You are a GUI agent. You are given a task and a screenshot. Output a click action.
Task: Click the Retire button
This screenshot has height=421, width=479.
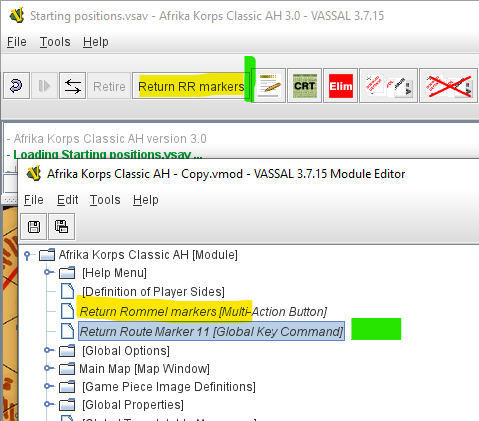pyautogui.click(x=109, y=86)
